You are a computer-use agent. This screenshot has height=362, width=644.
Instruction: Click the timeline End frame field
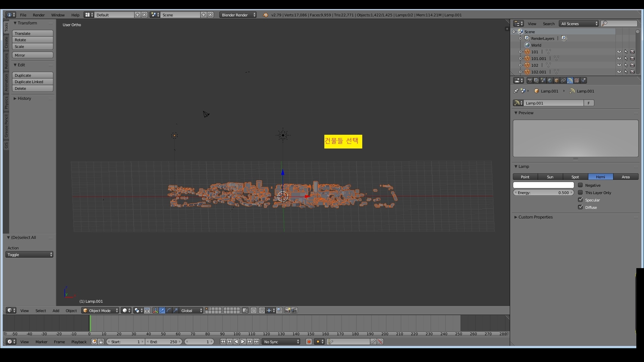click(x=164, y=342)
